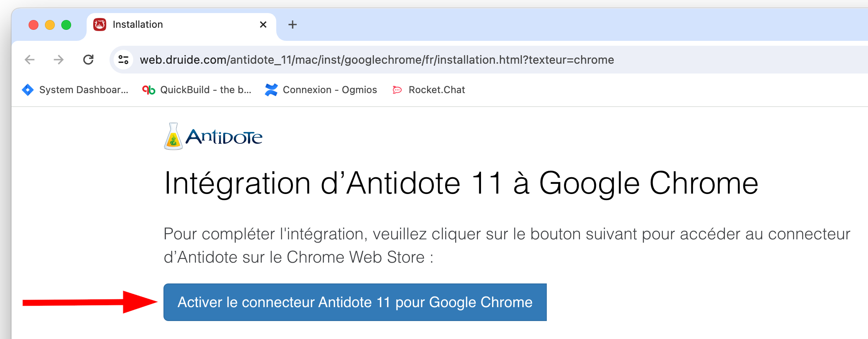Maximize the window with green button

pos(66,25)
